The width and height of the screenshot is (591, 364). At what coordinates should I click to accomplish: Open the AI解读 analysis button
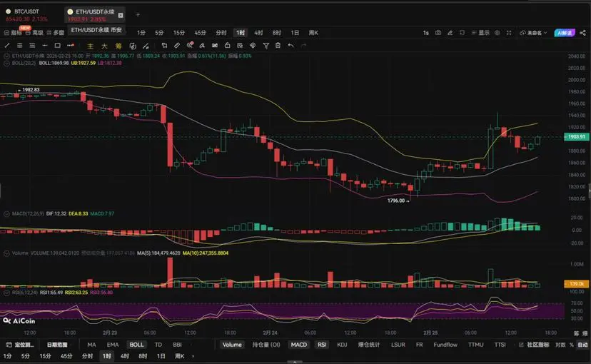point(565,33)
